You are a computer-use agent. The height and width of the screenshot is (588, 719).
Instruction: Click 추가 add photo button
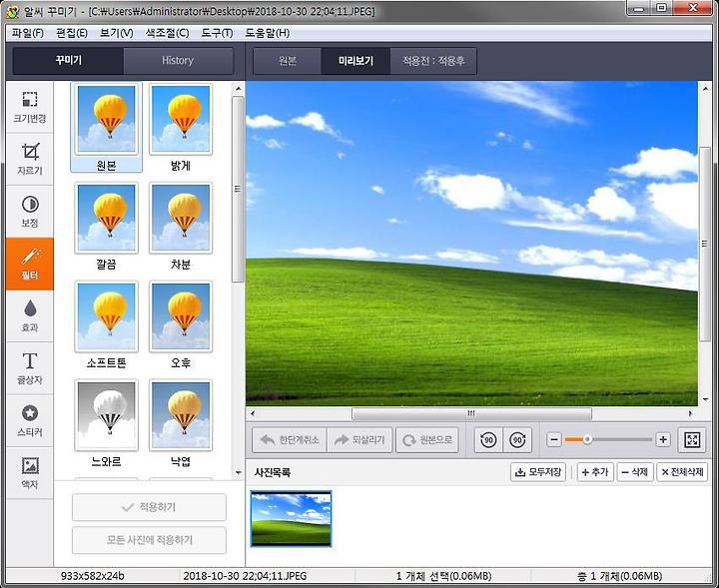pyautogui.click(x=595, y=472)
